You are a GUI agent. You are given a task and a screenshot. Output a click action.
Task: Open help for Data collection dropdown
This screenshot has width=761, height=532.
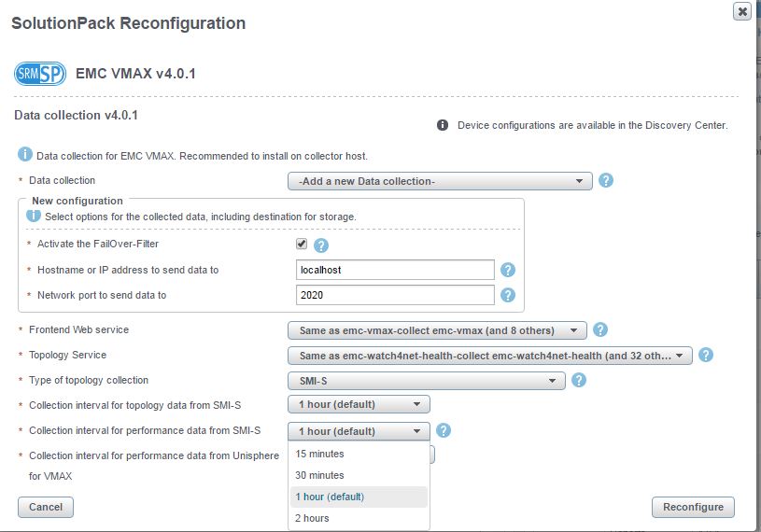[606, 180]
